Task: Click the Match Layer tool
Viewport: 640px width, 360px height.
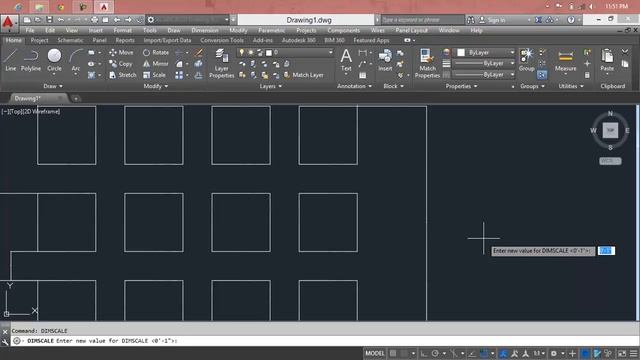Action: 303,75
